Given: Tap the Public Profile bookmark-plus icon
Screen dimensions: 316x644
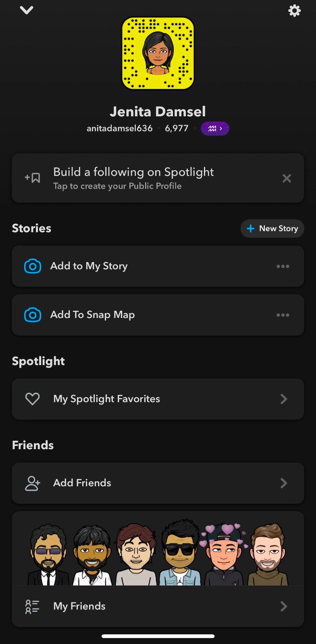Looking at the screenshot, I should [x=33, y=178].
